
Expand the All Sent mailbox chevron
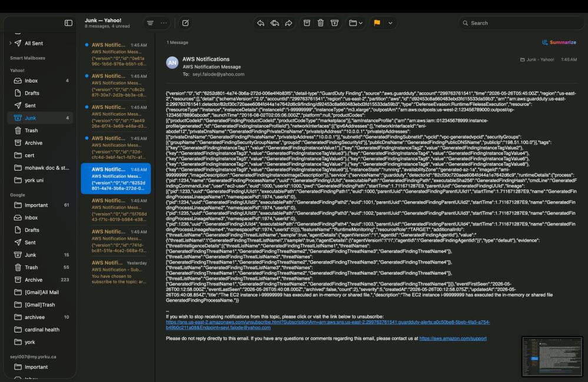point(10,43)
